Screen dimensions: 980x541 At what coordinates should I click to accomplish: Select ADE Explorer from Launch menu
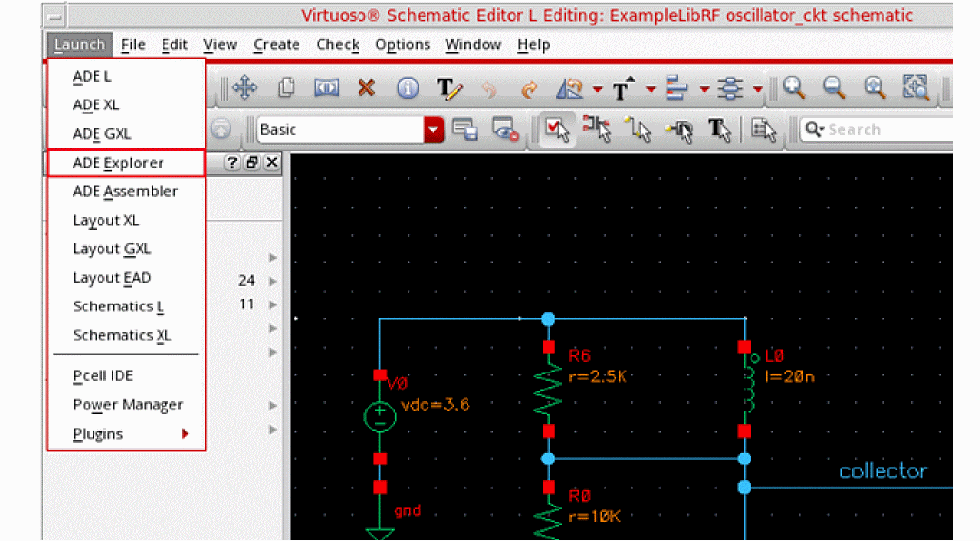(x=118, y=163)
